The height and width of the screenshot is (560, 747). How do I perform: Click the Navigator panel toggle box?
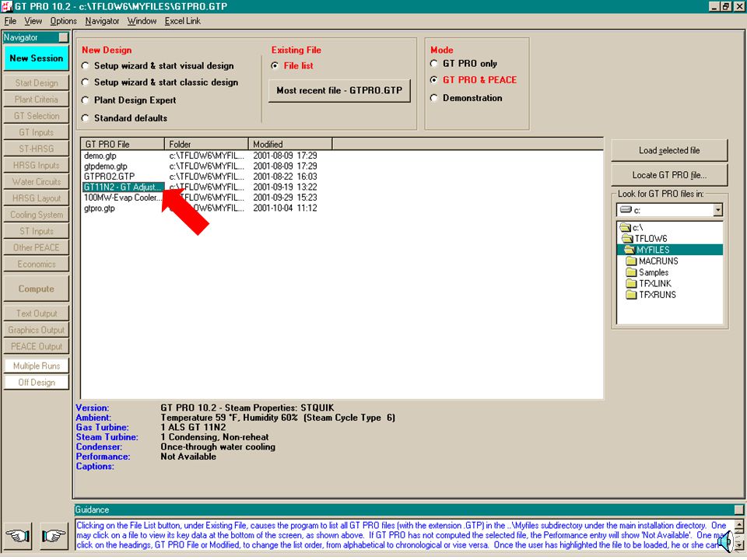coord(63,37)
